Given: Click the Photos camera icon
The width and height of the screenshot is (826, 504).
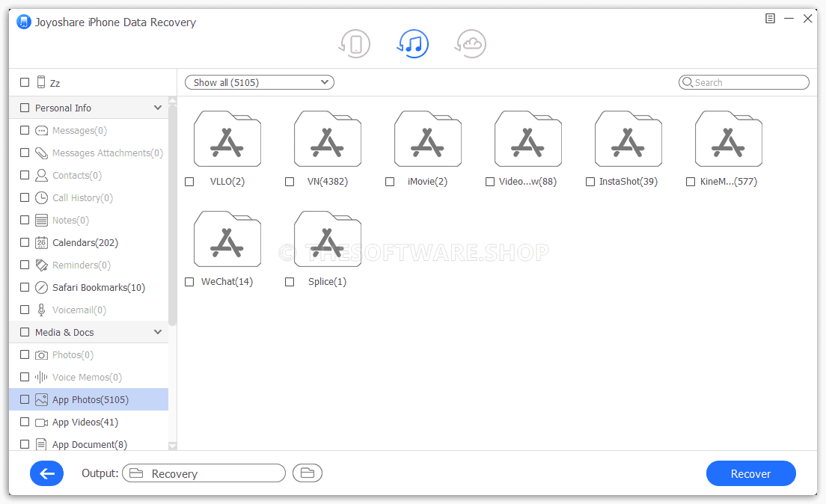Looking at the screenshot, I should click(x=41, y=355).
